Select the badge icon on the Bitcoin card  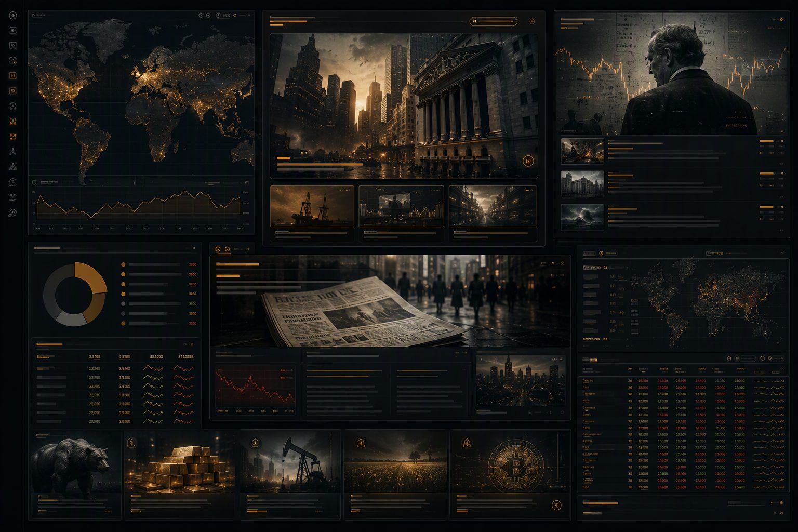(467, 443)
